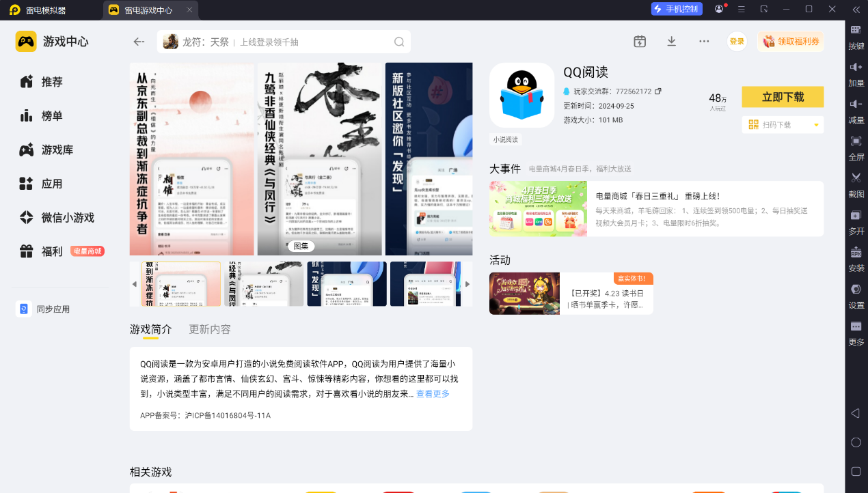Image resolution: width=868 pixels, height=493 pixels.
Task: Click the 游戏中心 logo icon
Action: (x=26, y=42)
